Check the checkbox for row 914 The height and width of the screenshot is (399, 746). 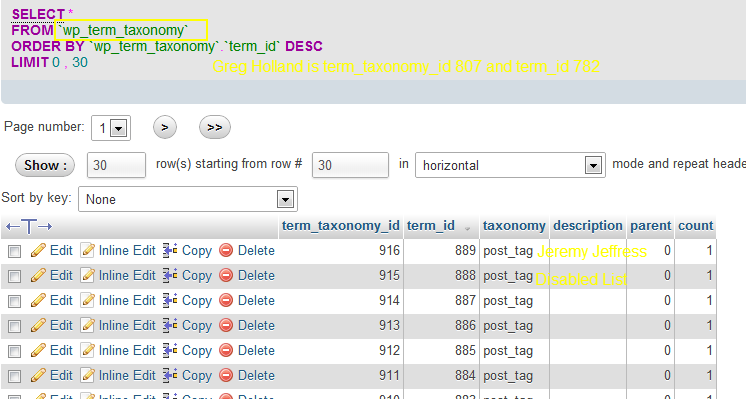(x=15, y=301)
